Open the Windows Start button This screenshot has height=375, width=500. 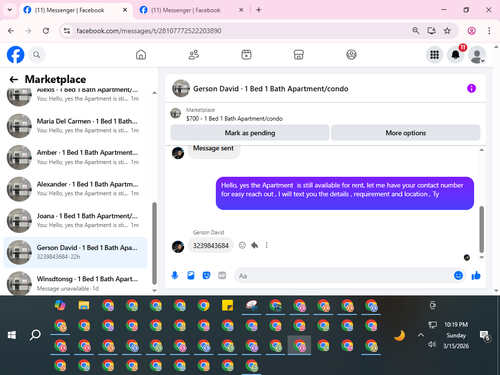(x=12, y=335)
